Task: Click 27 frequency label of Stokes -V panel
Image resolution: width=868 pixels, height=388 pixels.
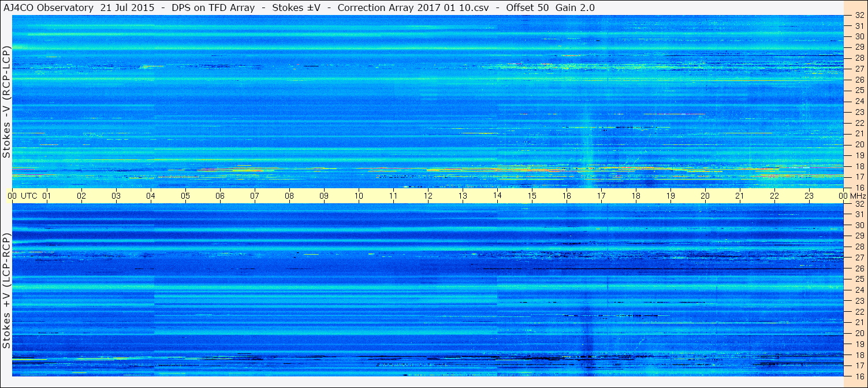Action: 859,69
